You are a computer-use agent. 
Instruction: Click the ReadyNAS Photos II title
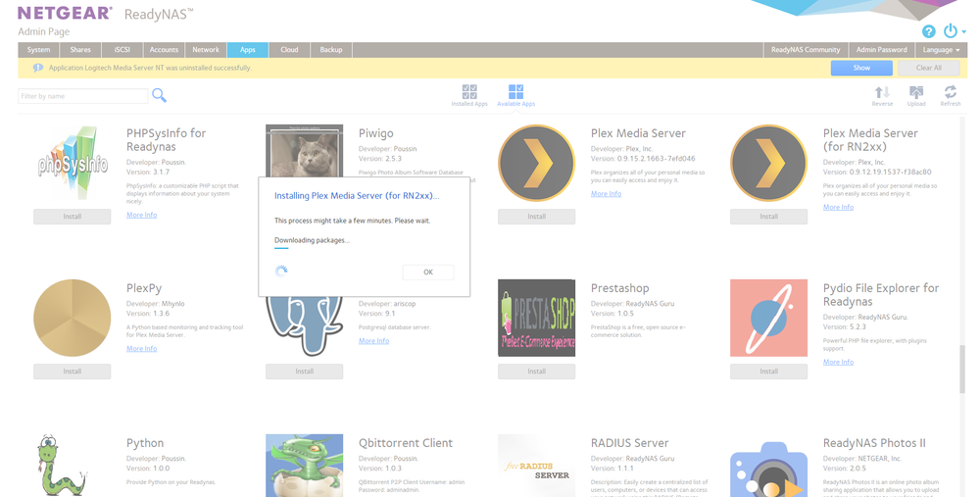tap(874, 443)
